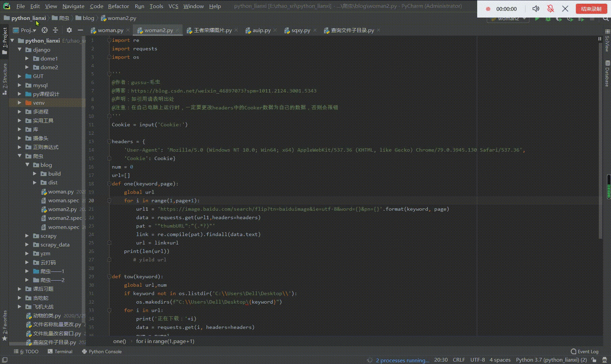The image size is (611, 364).
Task: Run woman2 with green play icon
Action: click(x=537, y=19)
